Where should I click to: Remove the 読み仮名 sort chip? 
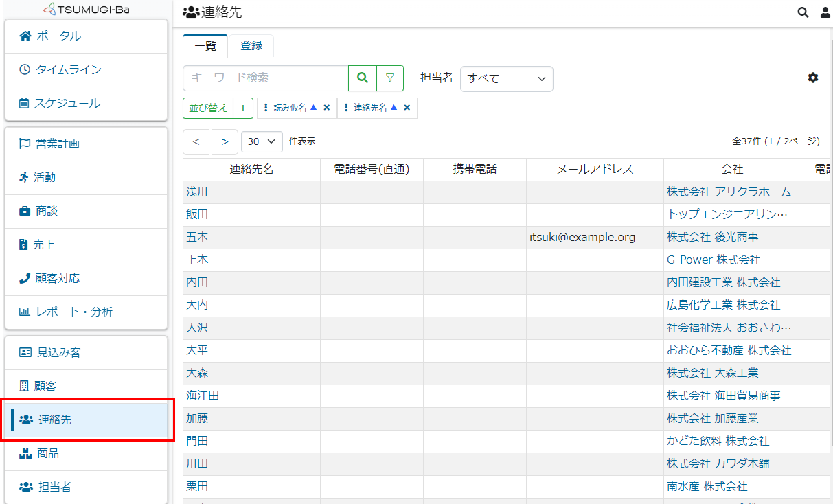(327, 108)
